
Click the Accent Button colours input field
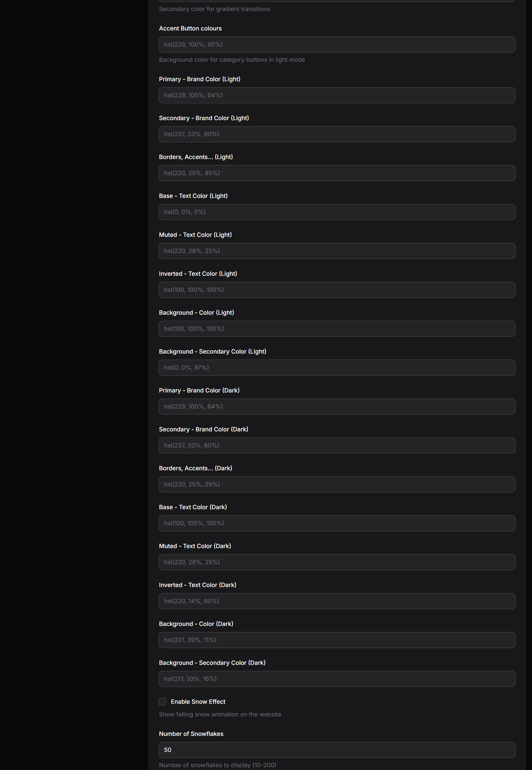click(337, 45)
